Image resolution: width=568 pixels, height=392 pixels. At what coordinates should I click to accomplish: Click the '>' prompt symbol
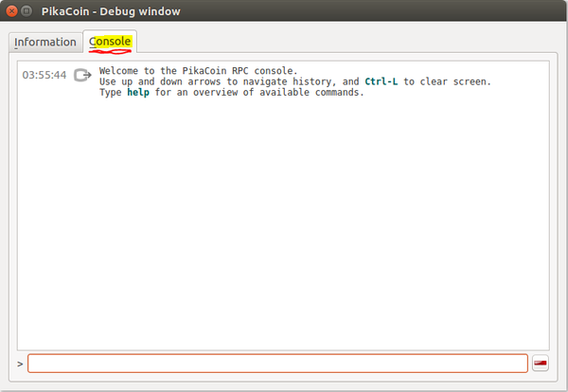[20, 365]
